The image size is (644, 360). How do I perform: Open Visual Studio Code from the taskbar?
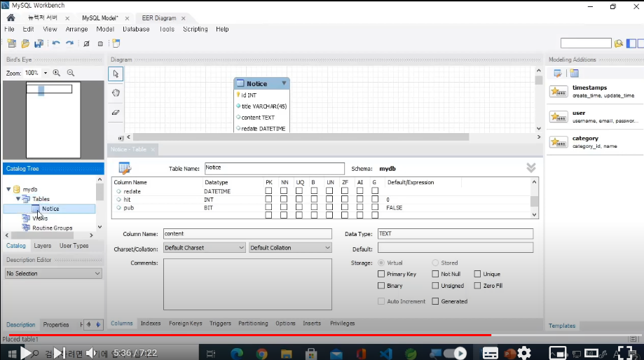386,353
